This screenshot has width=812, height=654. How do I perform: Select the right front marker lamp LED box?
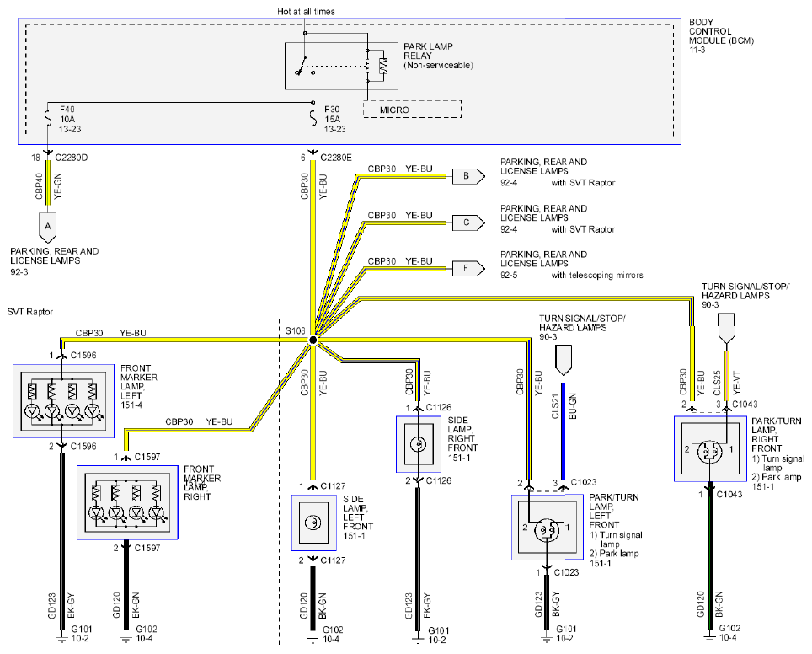coord(127,502)
